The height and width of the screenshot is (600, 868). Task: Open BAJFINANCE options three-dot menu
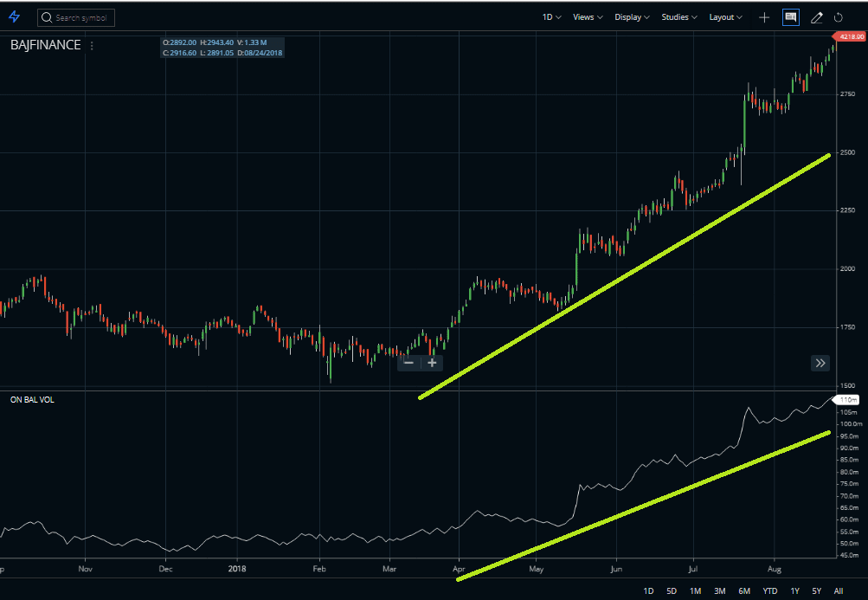[x=92, y=46]
